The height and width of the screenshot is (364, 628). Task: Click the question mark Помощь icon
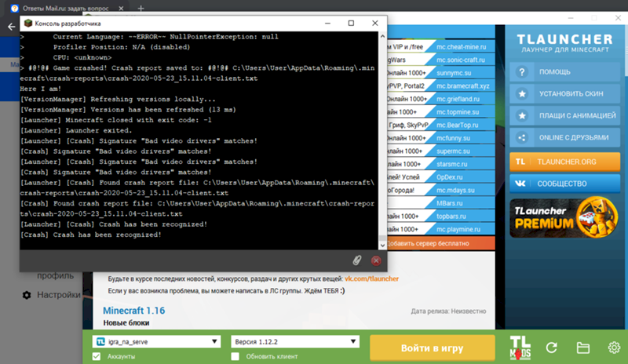520,71
